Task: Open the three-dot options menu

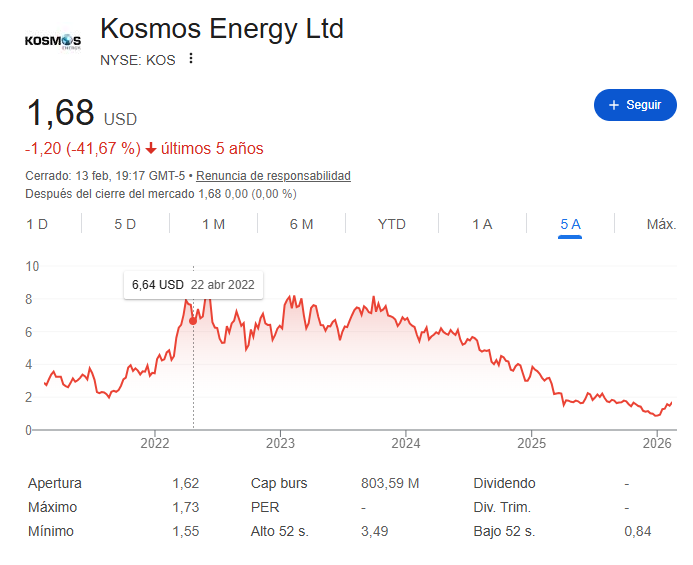Action: coord(191,59)
